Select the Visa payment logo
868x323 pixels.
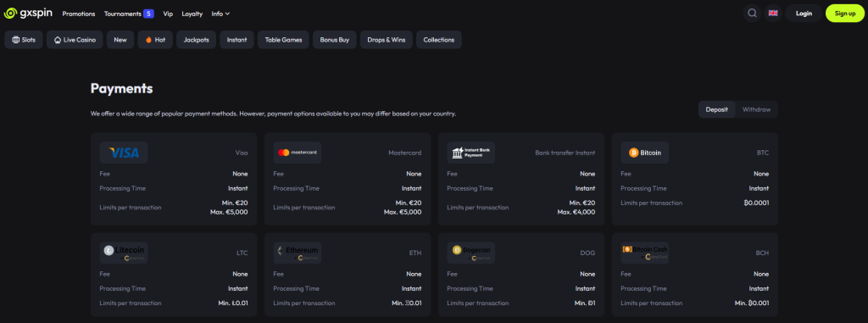click(124, 153)
